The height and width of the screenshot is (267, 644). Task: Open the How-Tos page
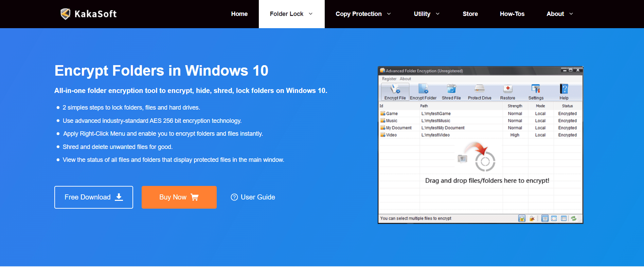(x=512, y=14)
